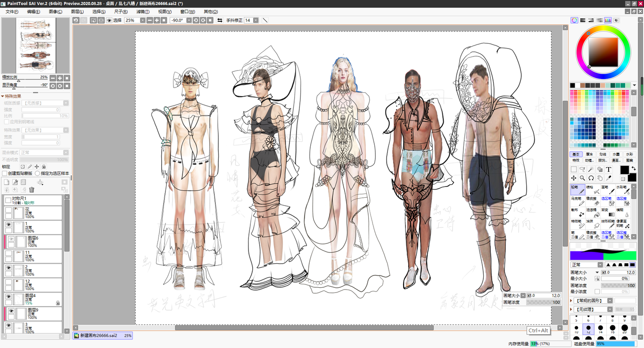Viewport: 644px width, 348px height.
Task: Create a new layer folder
Action: pyautogui.click(x=23, y=182)
